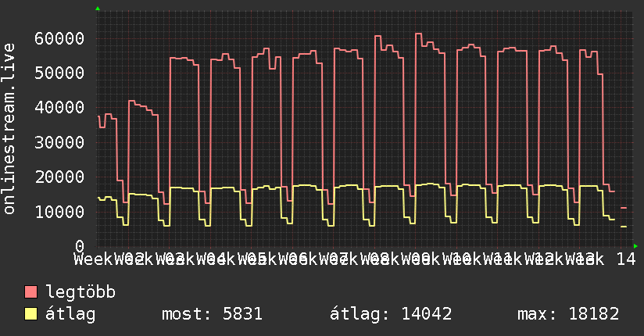Click the Week 08 x-axis label
This screenshot has width=644, height=336.
[374, 259]
